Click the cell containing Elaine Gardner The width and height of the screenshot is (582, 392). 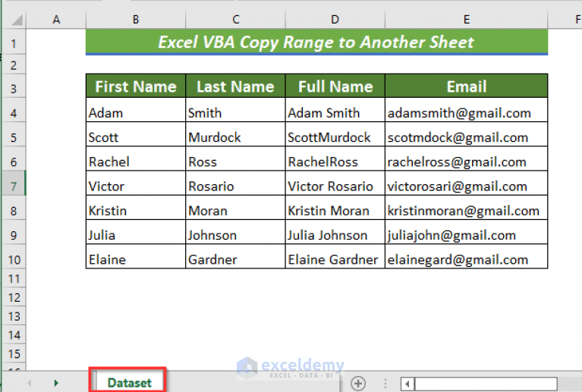point(335,256)
